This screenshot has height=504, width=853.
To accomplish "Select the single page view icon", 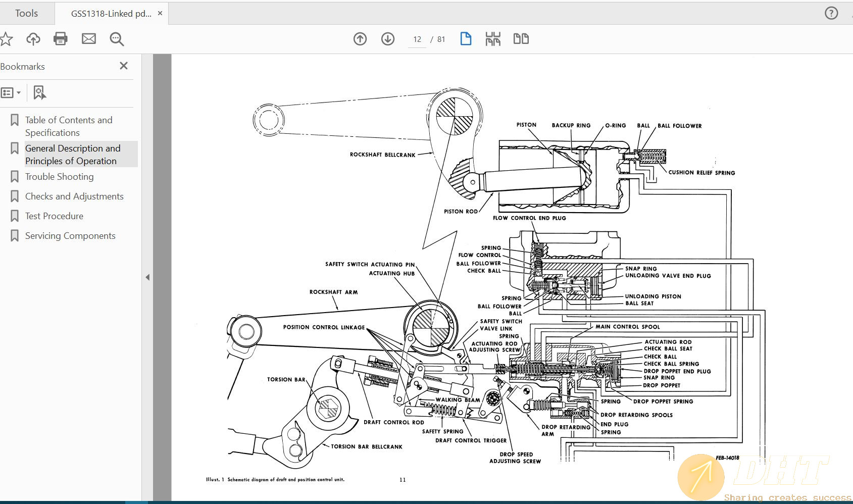I will 466,39.
